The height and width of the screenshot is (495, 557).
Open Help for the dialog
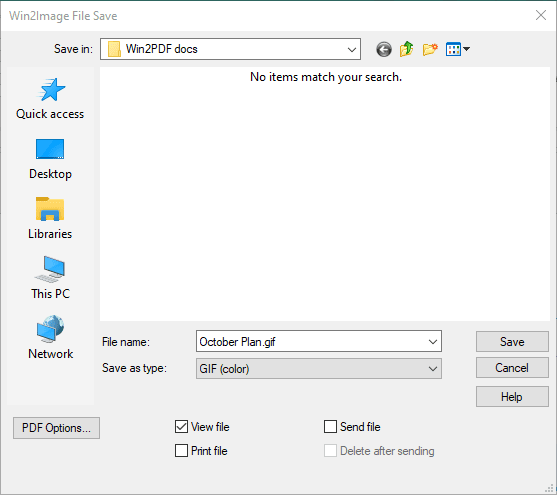(512, 397)
